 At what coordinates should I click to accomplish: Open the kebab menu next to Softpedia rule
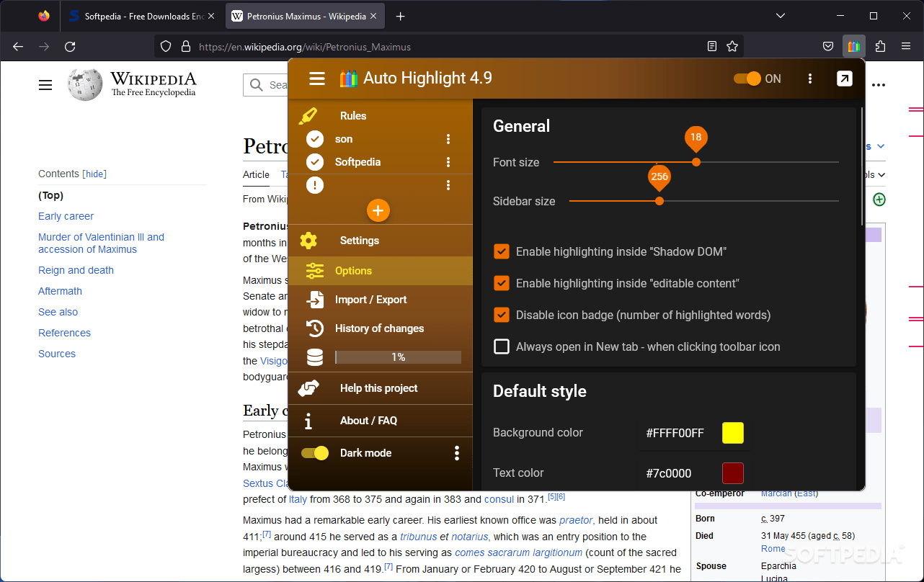(448, 161)
